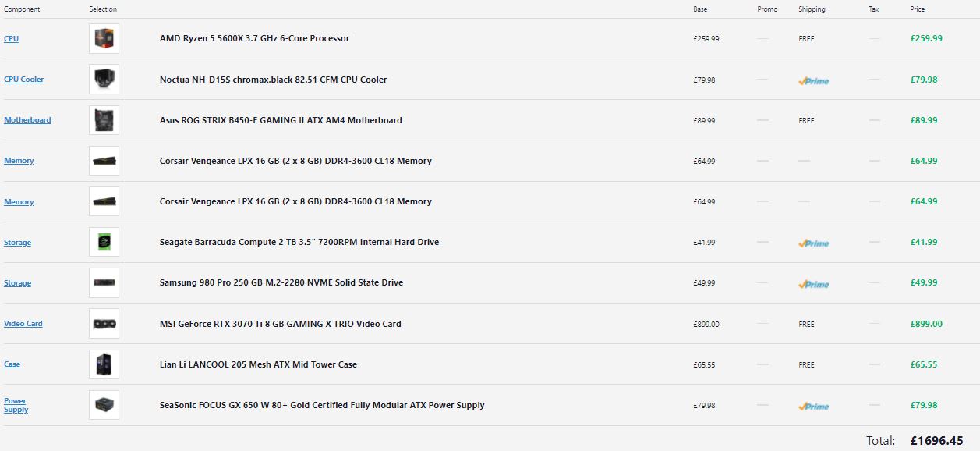The height and width of the screenshot is (451, 980).
Task: Click the Seagate Barracuda hard drive thumbnail
Action: pyautogui.click(x=104, y=242)
